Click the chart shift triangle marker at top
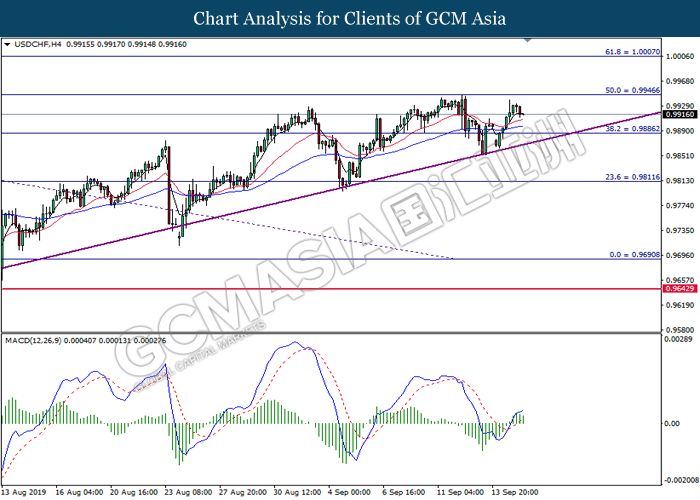 tap(528, 41)
